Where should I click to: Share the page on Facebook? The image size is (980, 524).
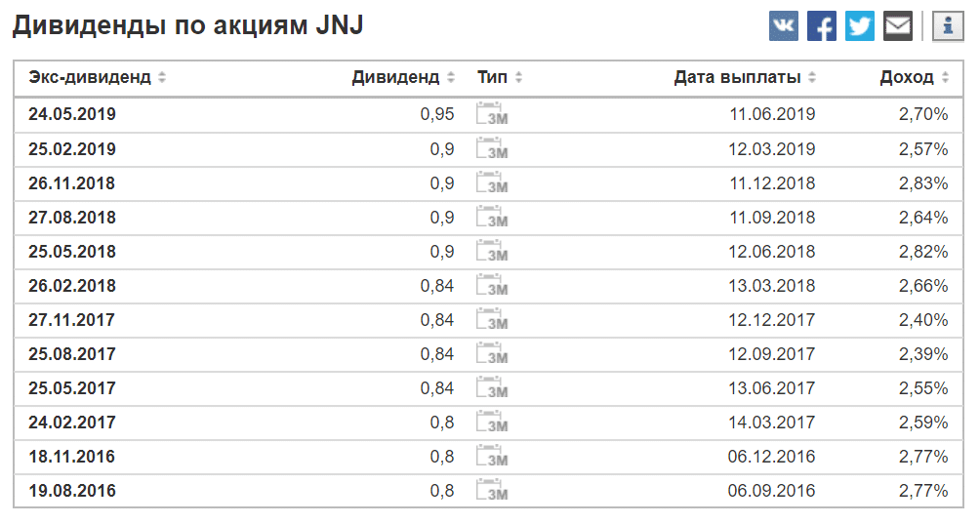tap(821, 26)
